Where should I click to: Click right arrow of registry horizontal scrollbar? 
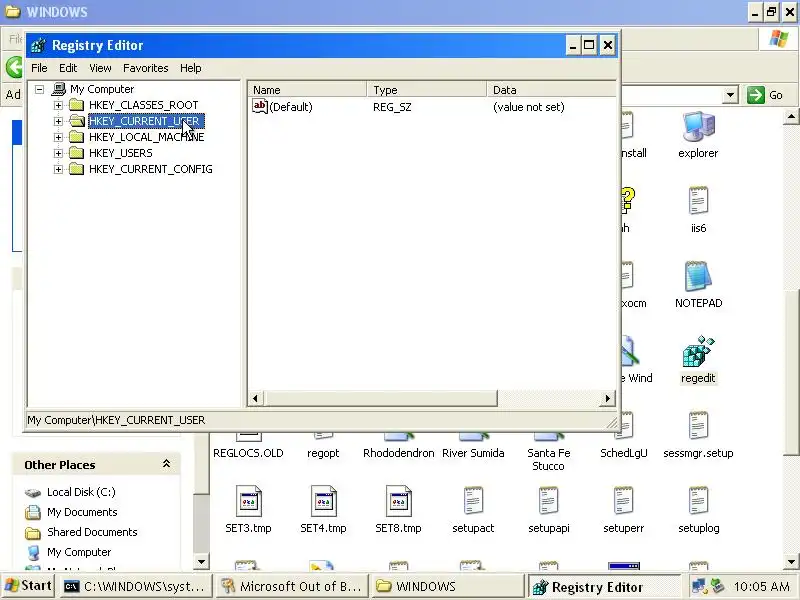pyautogui.click(x=607, y=398)
